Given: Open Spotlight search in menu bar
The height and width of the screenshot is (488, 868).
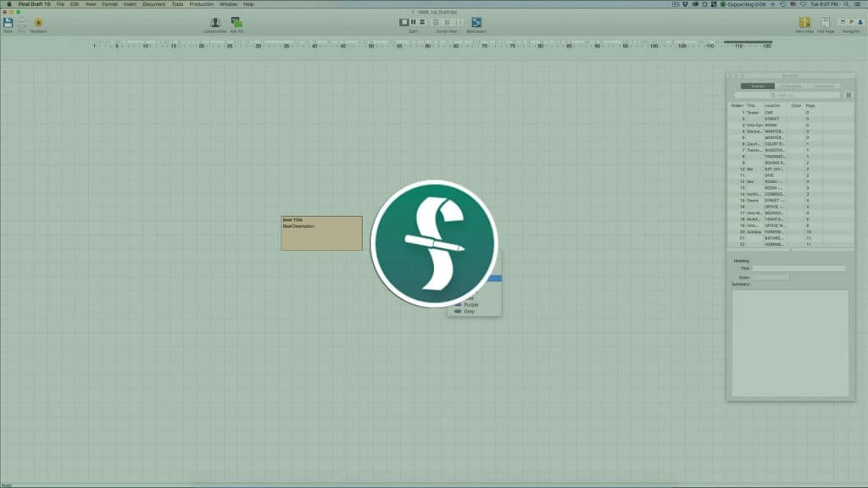Looking at the screenshot, I should pos(846,4).
